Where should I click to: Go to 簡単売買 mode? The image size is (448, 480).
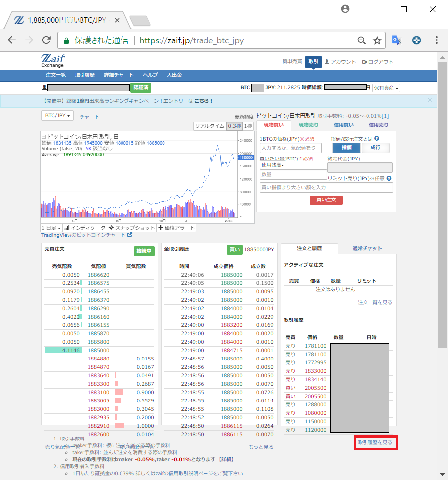click(292, 62)
